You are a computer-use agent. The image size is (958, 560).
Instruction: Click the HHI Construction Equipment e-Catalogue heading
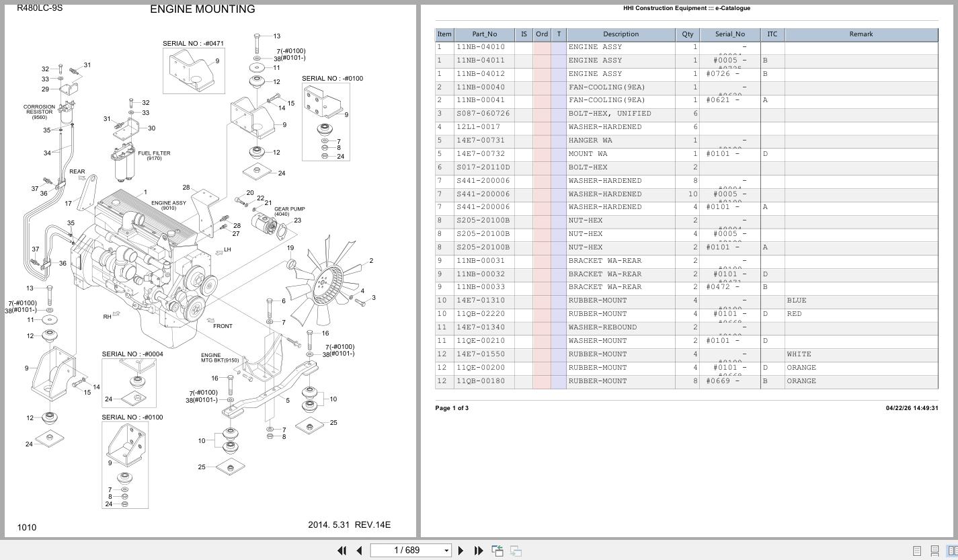(686, 8)
